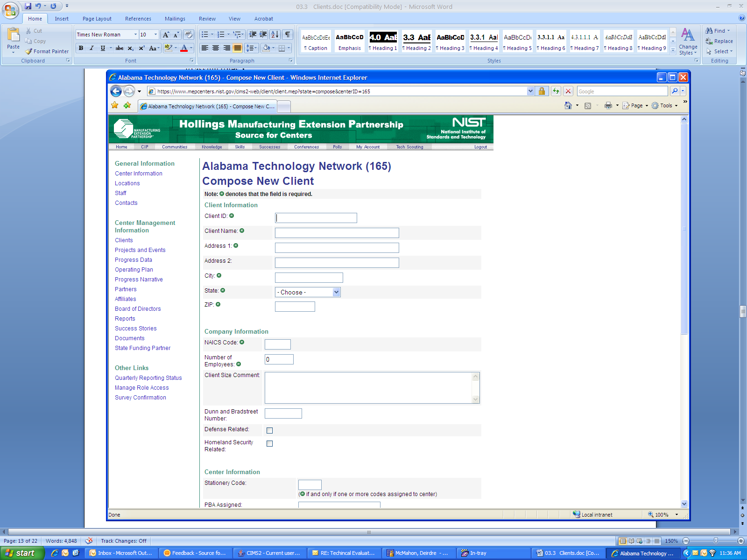This screenshot has height=560, width=747.
Task: Open the Page menu in Internet Explorer
Action: [x=635, y=105]
